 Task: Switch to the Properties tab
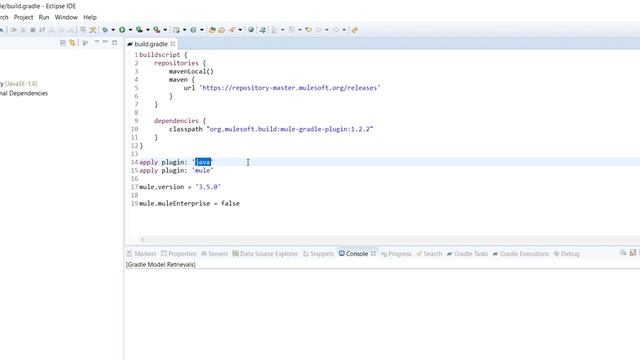[x=178, y=253]
